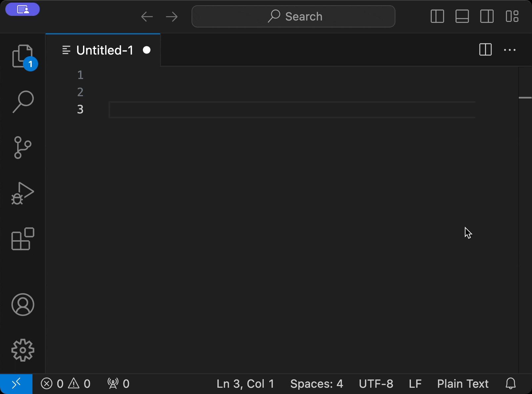Click the Search command center field
This screenshot has width=532, height=394.
tap(293, 16)
